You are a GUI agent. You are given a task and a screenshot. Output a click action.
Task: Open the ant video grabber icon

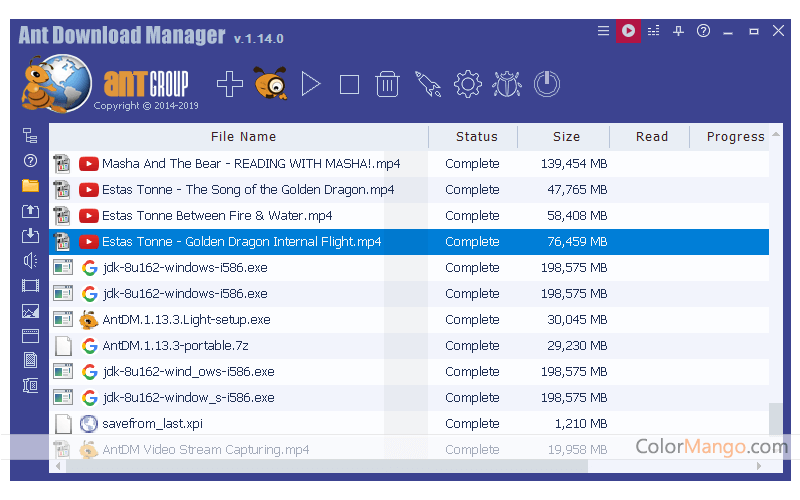pyautogui.click(x=270, y=83)
